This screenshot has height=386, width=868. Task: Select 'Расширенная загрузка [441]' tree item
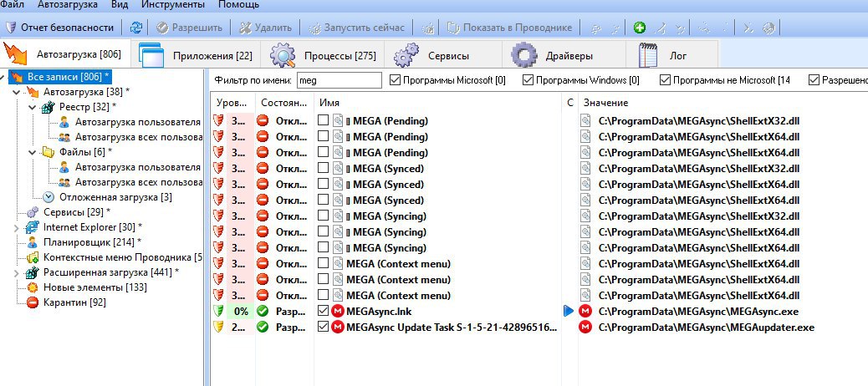pyautogui.click(x=110, y=272)
